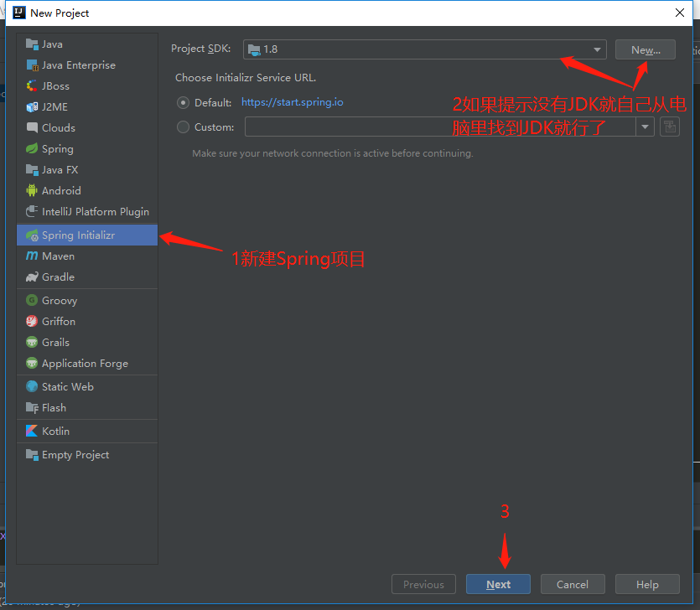
Task: Select the Spring label text
Action: click(x=58, y=149)
